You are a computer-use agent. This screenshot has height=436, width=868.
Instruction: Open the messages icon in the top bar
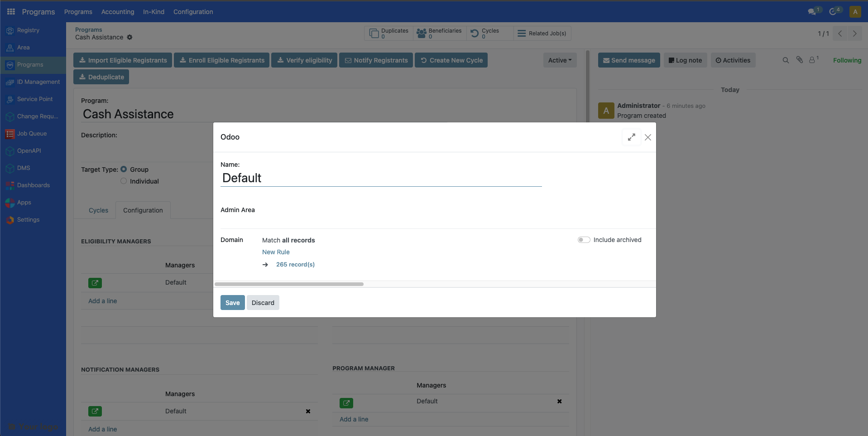[x=813, y=11]
